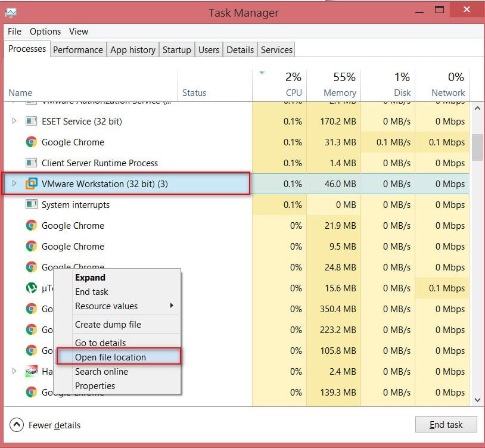
Task: Choose Open file location in context menu
Action: pos(119,357)
